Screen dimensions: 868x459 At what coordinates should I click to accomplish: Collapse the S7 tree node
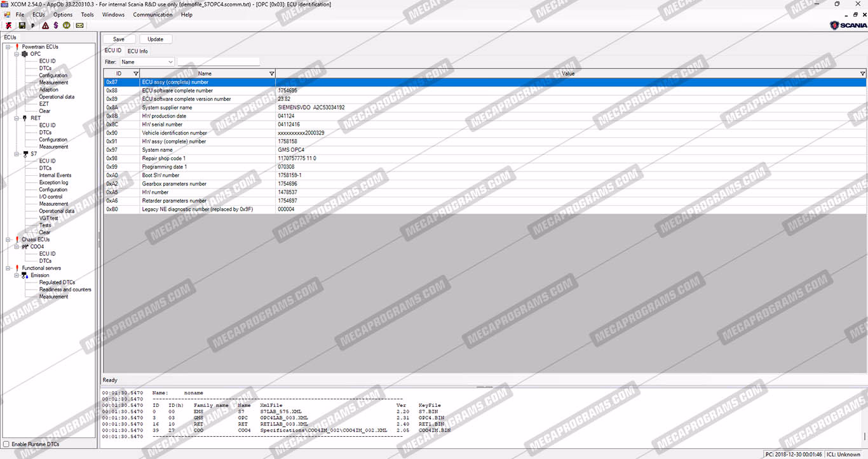pyautogui.click(x=17, y=154)
